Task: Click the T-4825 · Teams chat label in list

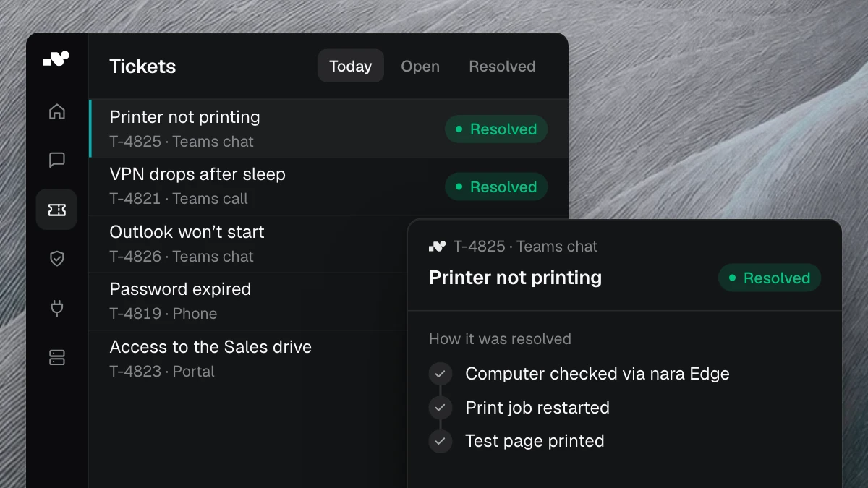Action: coord(182,142)
